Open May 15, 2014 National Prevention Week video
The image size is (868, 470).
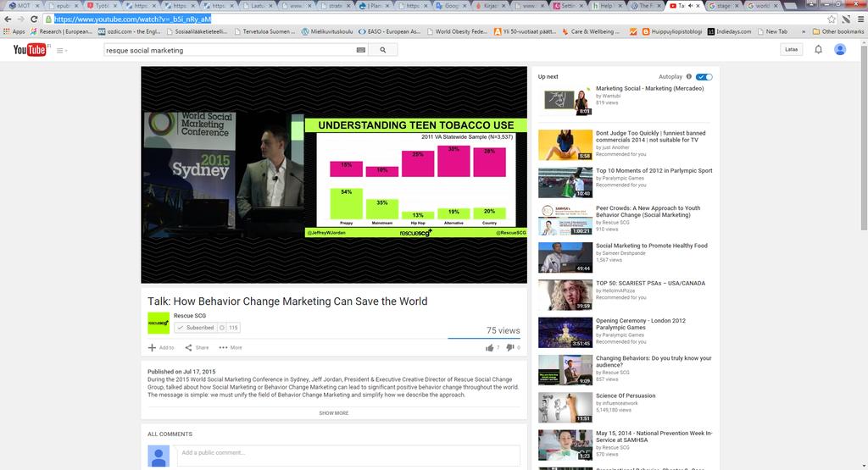coord(654,437)
